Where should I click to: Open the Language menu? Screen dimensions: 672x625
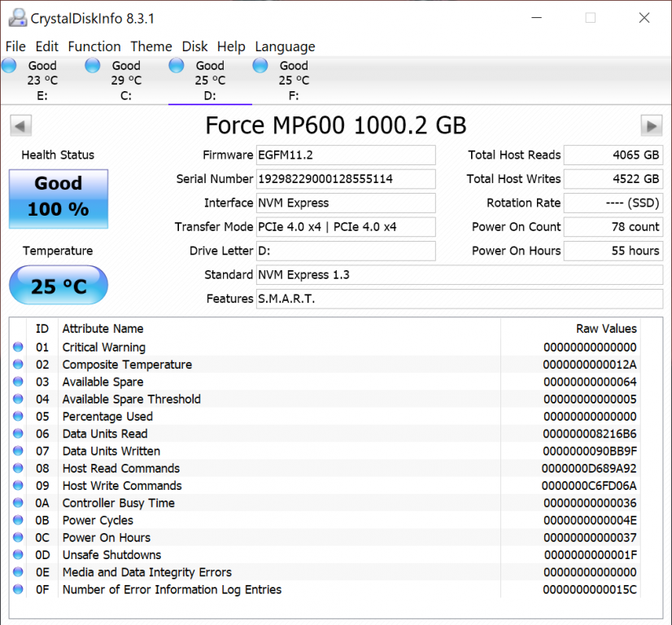coord(285,46)
